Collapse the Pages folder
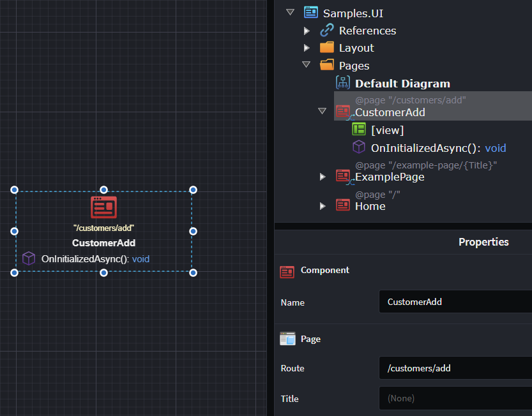Image resolution: width=532 pixels, height=416 pixels. tap(307, 65)
